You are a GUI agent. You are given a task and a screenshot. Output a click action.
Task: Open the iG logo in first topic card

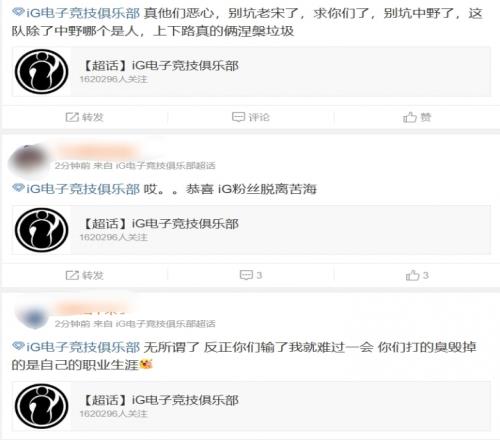tap(42, 71)
